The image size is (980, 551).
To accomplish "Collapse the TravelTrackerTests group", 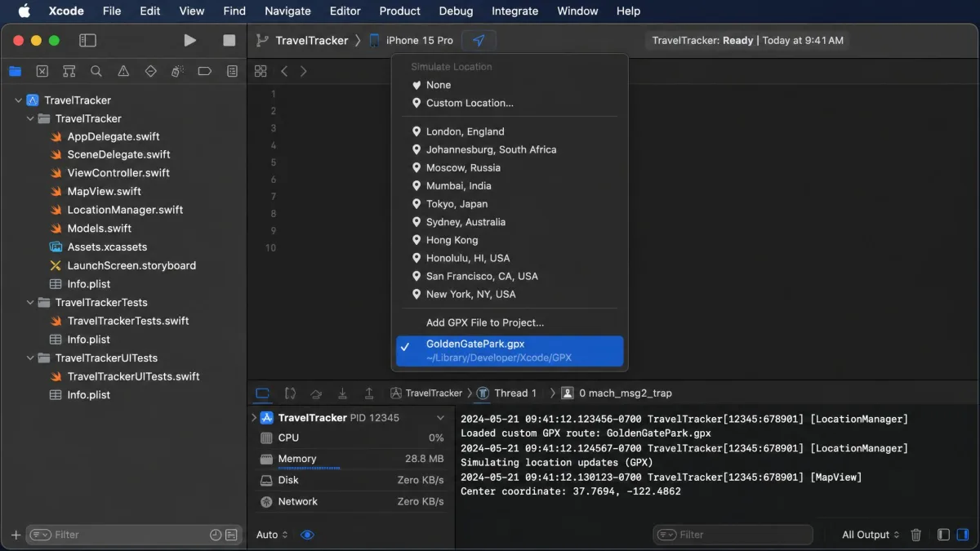I will [x=30, y=303].
